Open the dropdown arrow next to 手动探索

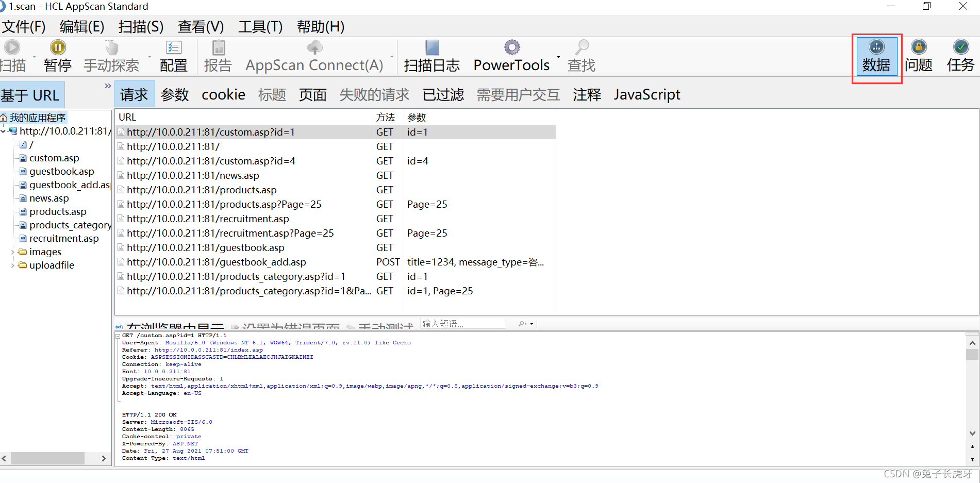pyautogui.click(x=150, y=57)
